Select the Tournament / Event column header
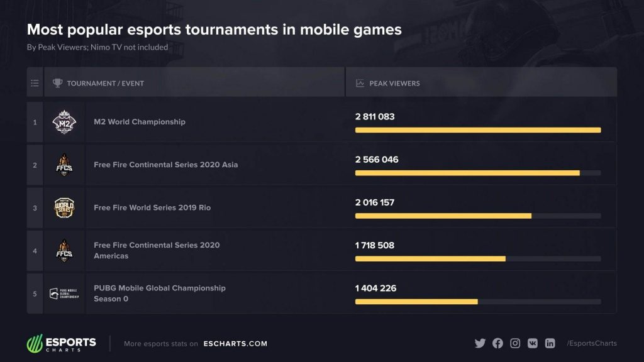This screenshot has height=362, width=644. (194, 82)
